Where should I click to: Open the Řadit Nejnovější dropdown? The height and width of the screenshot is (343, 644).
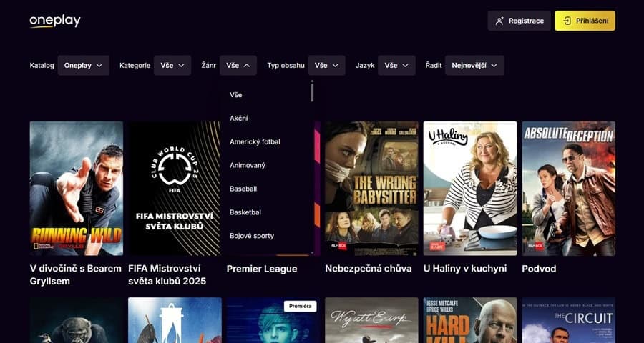point(475,65)
